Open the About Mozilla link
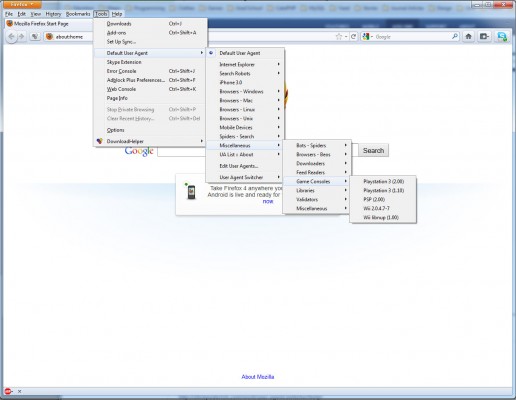The image size is (516, 400). tap(258, 377)
